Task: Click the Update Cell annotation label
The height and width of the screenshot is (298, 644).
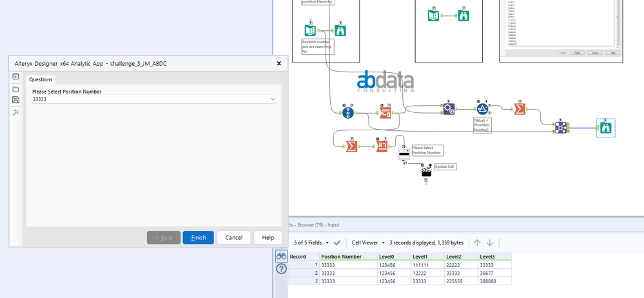Action: (445, 166)
